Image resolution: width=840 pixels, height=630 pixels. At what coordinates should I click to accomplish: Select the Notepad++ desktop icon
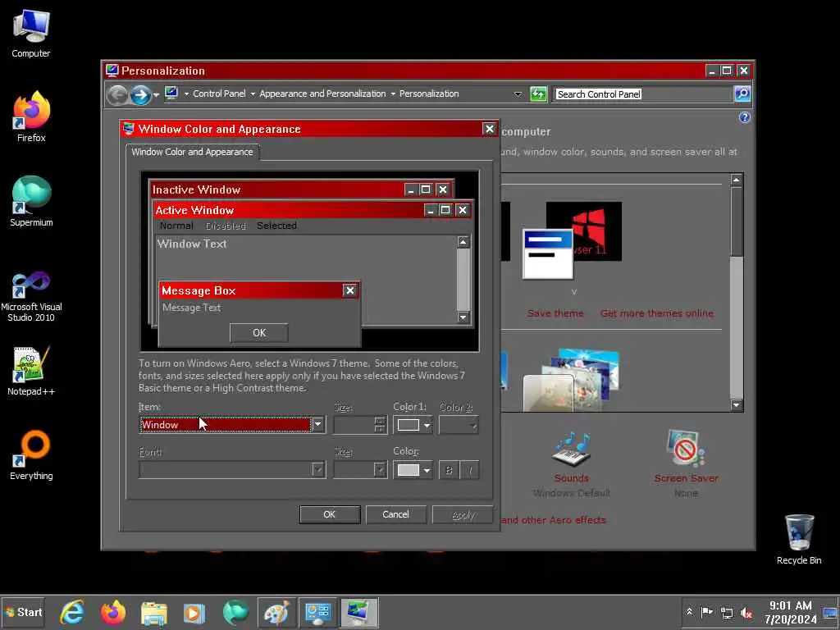[x=31, y=372]
